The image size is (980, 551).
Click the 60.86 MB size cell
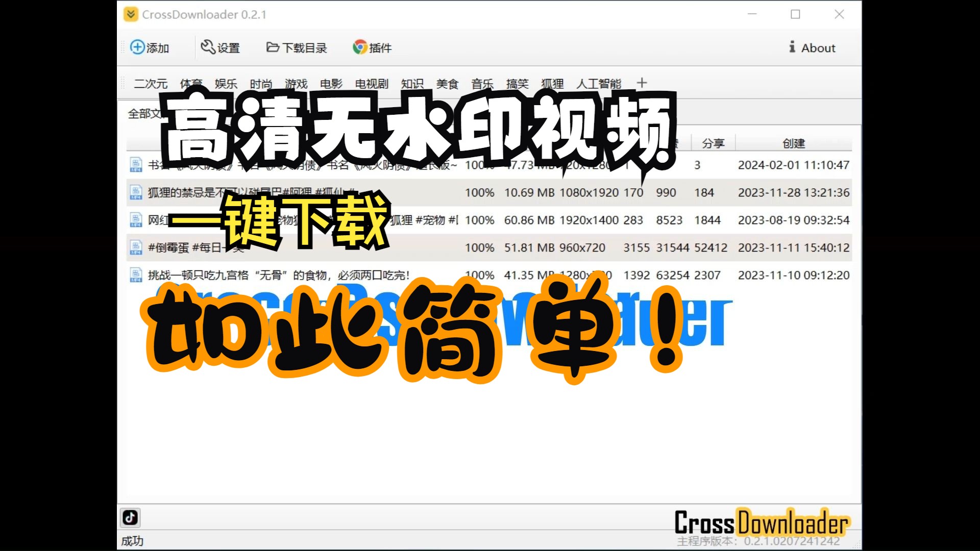(529, 220)
